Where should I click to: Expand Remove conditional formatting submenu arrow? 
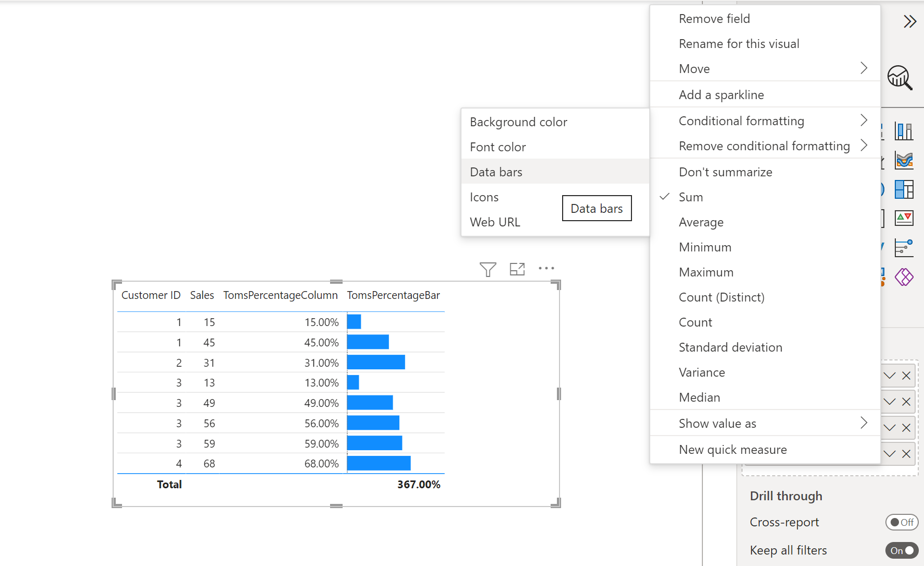coord(864,145)
